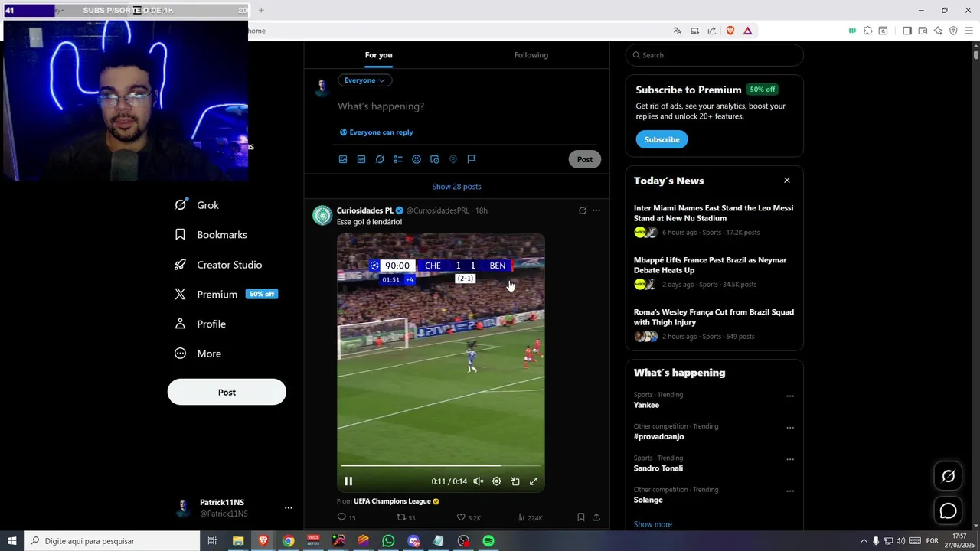Click Subscribe to Premium button
Image resolution: width=980 pixels, height=551 pixels.
pyautogui.click(x=661, y=139)
